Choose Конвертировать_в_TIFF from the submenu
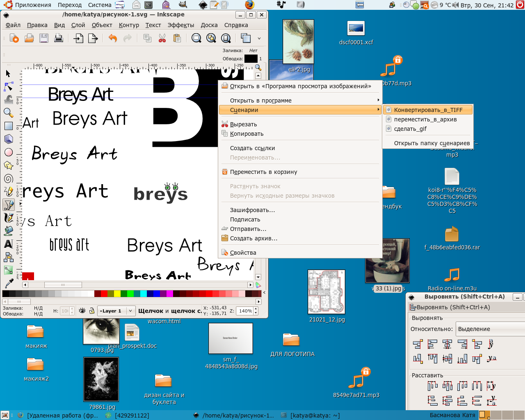This screenshot has width=525, height=420. point(428,110)
